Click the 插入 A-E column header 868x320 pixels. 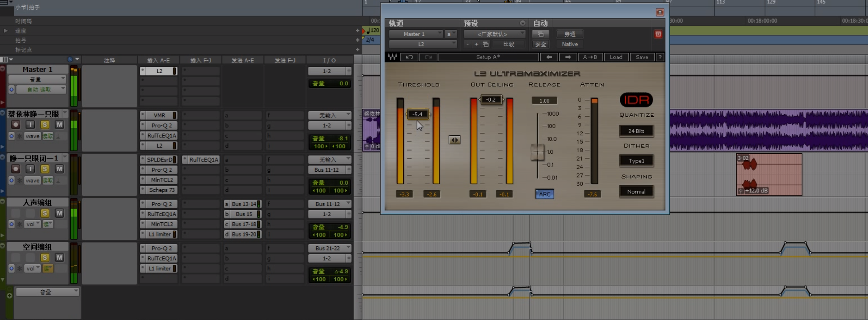click(158, 60)
